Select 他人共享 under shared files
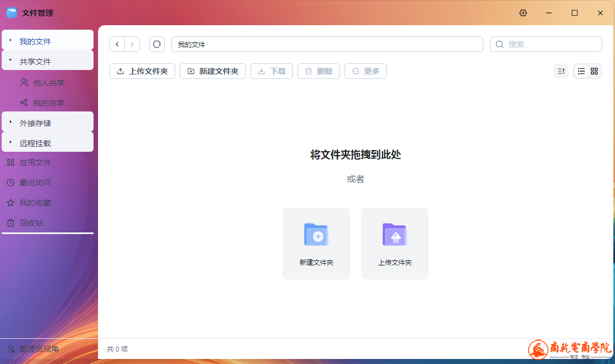This screenshot has height=364, width=615. click(x=48, y=83)
